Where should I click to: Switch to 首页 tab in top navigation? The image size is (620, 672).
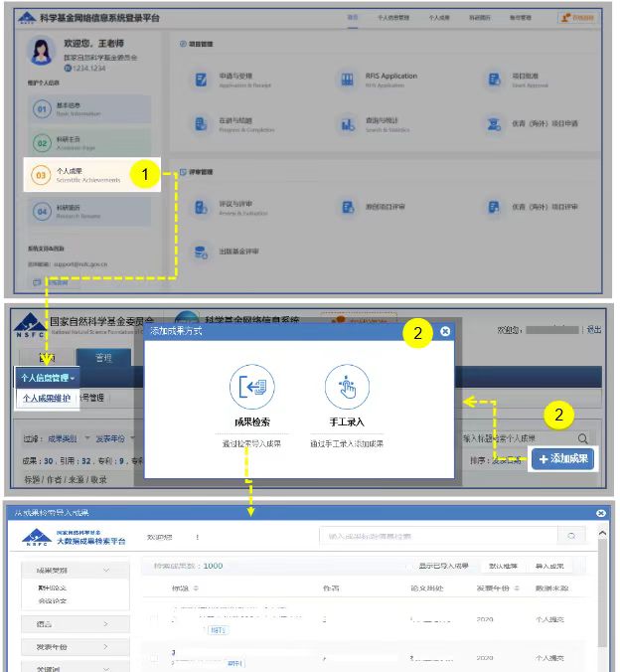click(x=352, y=18)
